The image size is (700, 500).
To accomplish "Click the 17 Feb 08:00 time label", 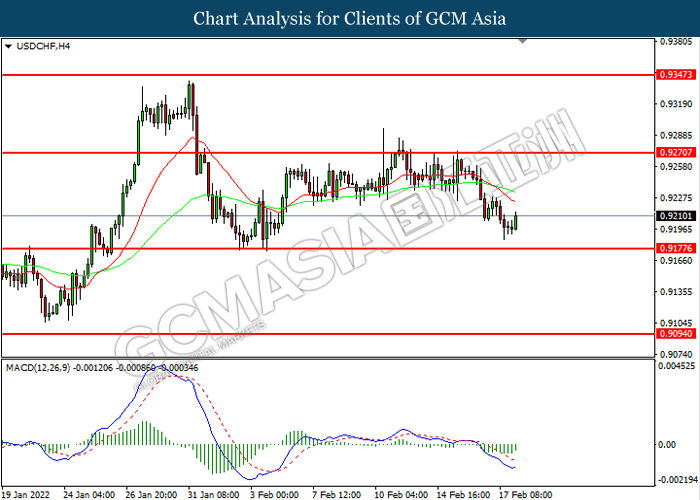I will [x=525, y=495].
